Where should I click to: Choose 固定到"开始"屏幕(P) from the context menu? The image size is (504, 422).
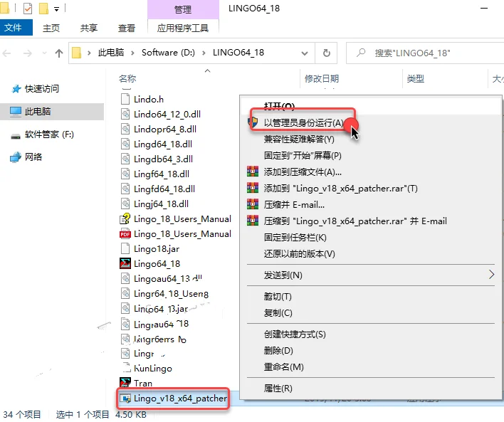[x=303, y=156]
